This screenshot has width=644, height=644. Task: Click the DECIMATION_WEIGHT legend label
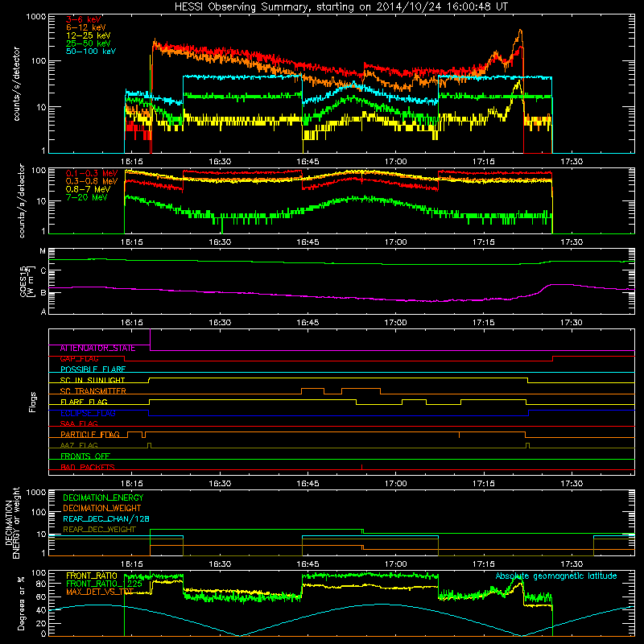point(102,509)
